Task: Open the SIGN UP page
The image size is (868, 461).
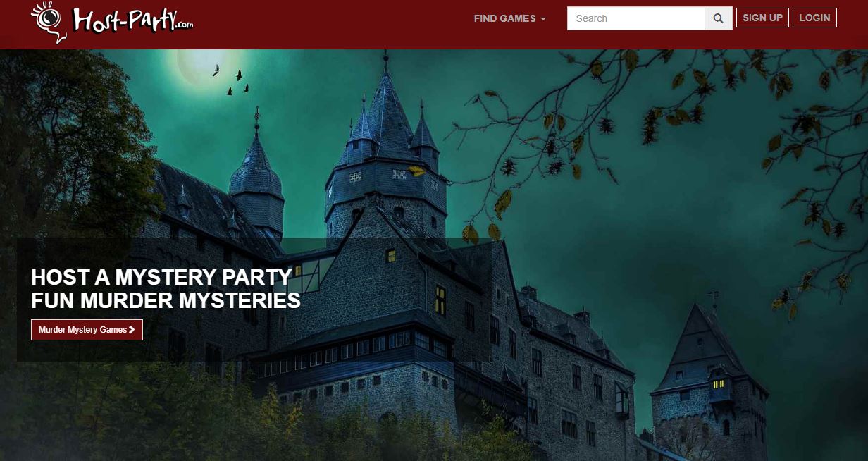Action: [762, 18]
